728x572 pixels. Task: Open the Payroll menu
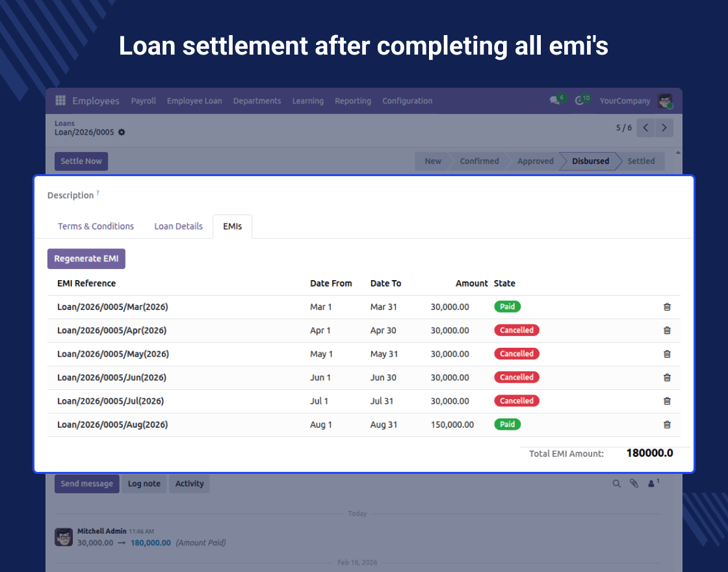(x=144, y=101)
